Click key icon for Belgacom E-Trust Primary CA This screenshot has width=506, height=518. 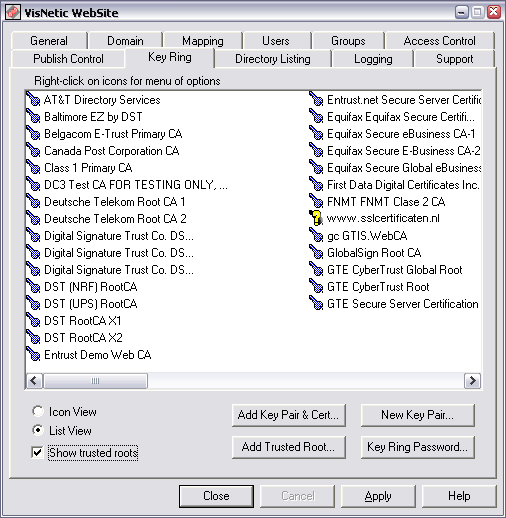click(x=33, y=133)
